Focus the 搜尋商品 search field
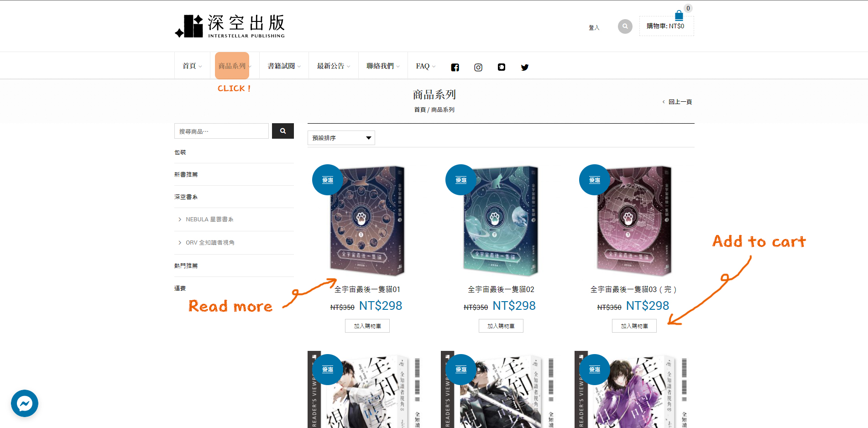This screenshot has width=868, height=428. (x=221, y=131)
